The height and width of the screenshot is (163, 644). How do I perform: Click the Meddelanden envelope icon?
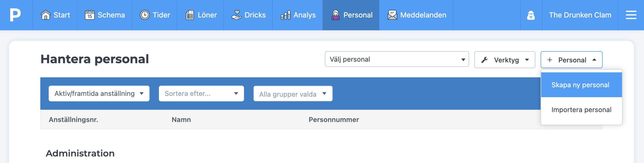(392, 15)
